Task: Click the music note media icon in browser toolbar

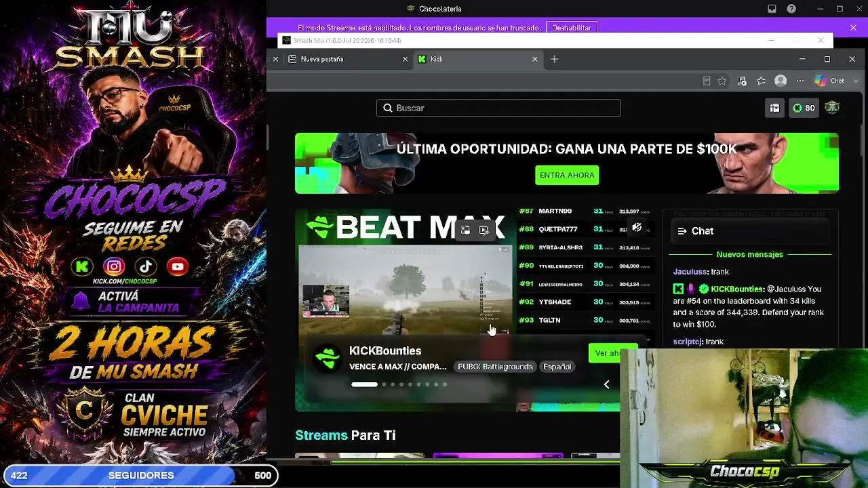Action: 742,81
